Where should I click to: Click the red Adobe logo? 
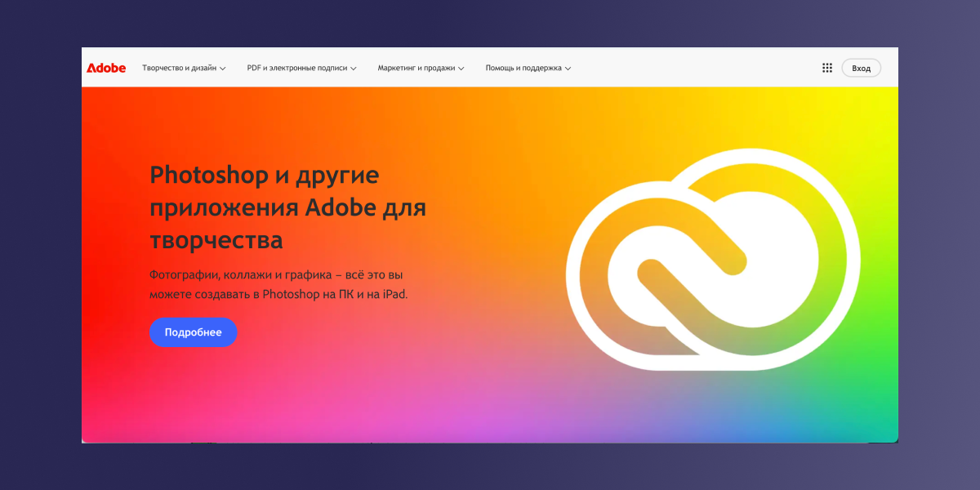click(106, 69)
